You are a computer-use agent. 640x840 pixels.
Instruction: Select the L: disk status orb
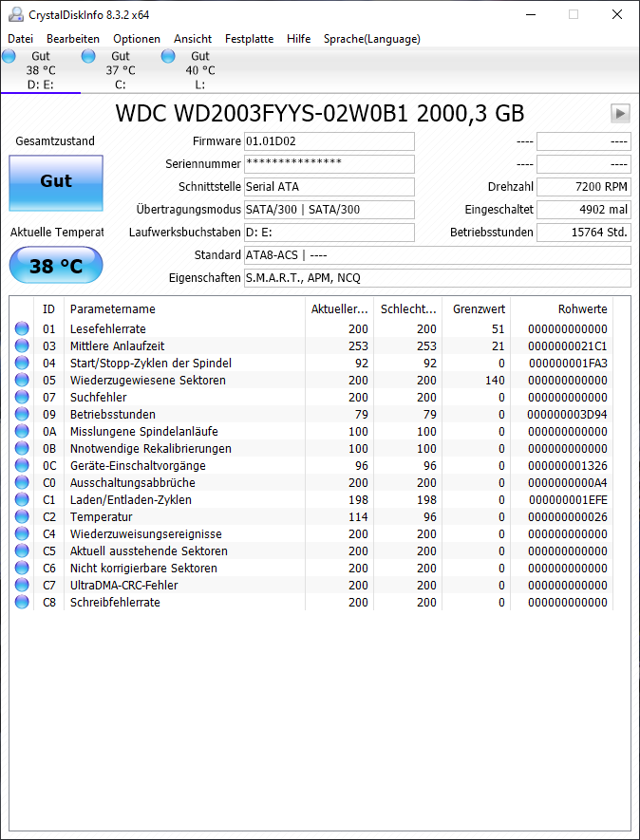point(168,56)
